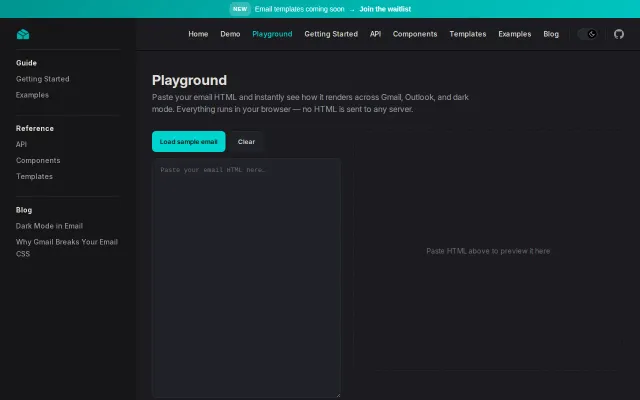
Task: Open Getting Started in the sidebar Guide
Action: coord(42,79)
